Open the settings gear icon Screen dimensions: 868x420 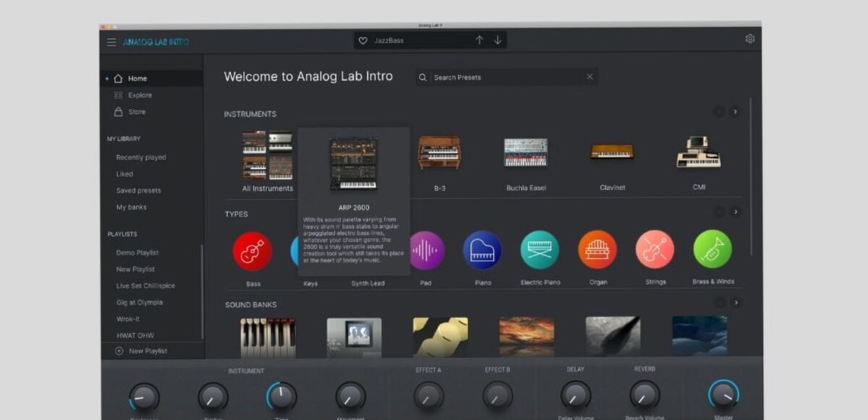[x=750, y=40]
